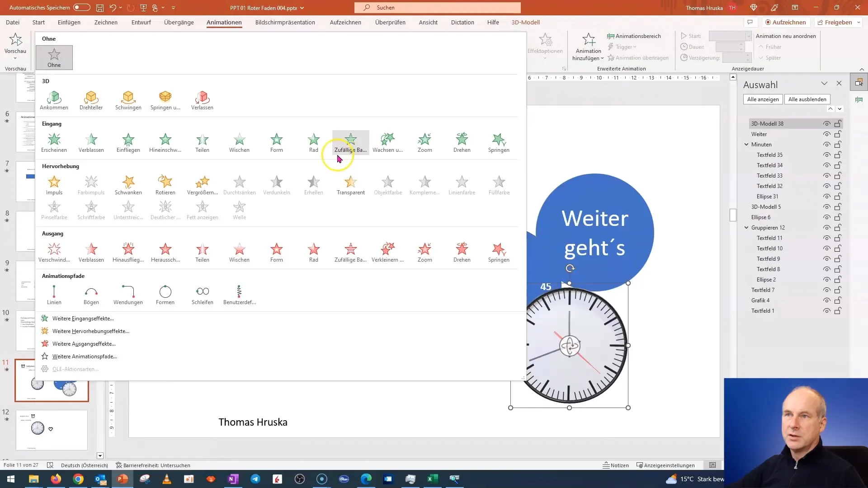868x488 pixels.
Task: Select the Impuls emphasis effect
Action: point(54,185)
